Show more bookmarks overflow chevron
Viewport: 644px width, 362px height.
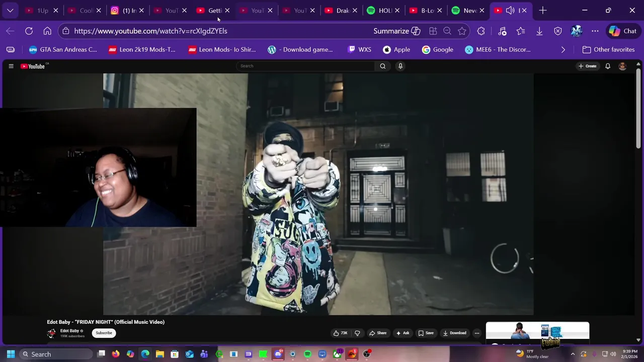(563, 50)
